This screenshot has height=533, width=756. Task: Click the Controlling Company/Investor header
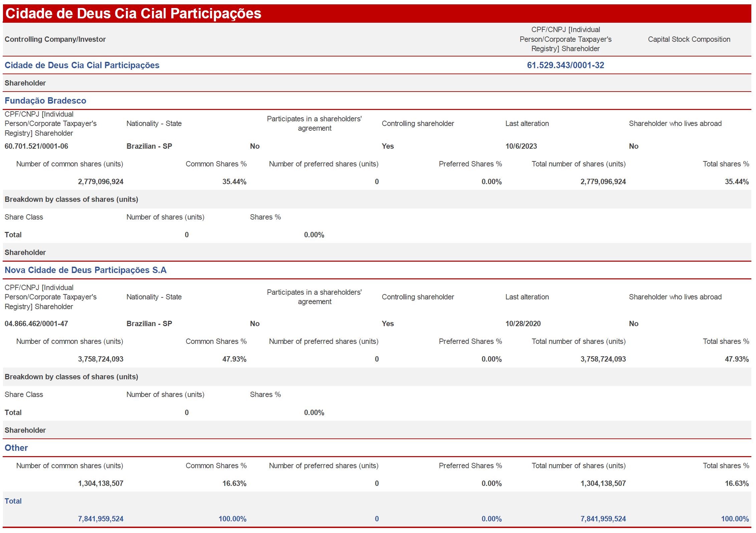coord(55,39)
